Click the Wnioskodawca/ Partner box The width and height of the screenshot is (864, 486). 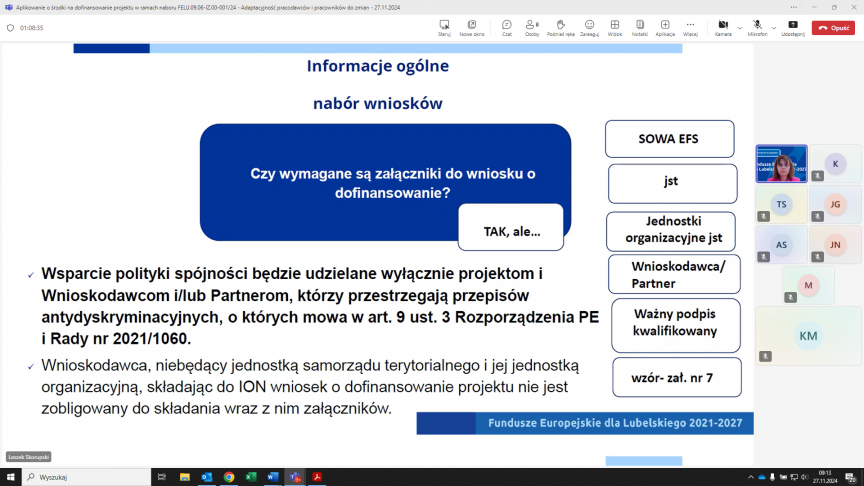pos(674,274)
